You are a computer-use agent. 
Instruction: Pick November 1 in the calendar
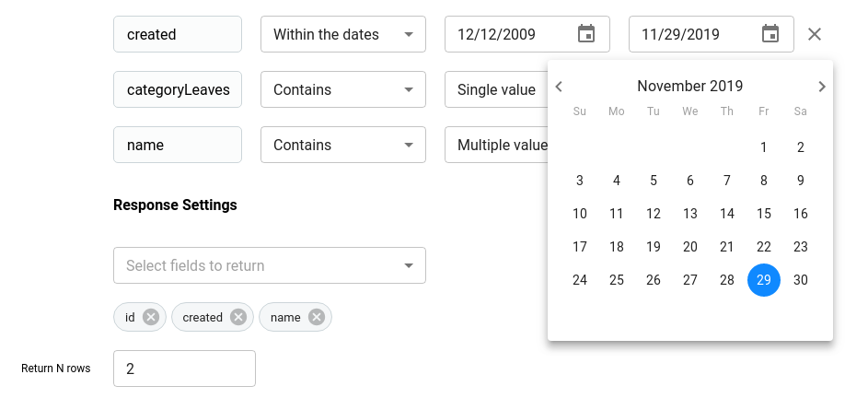(x=764, y=147)
